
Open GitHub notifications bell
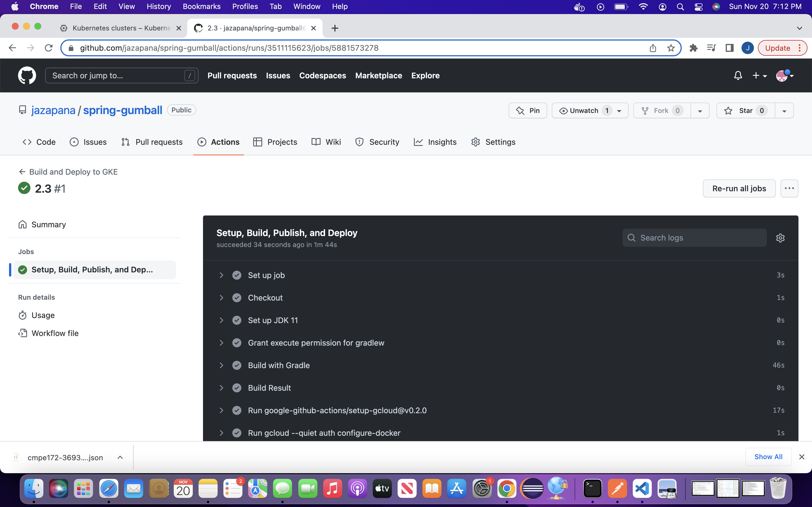[738, 75]
